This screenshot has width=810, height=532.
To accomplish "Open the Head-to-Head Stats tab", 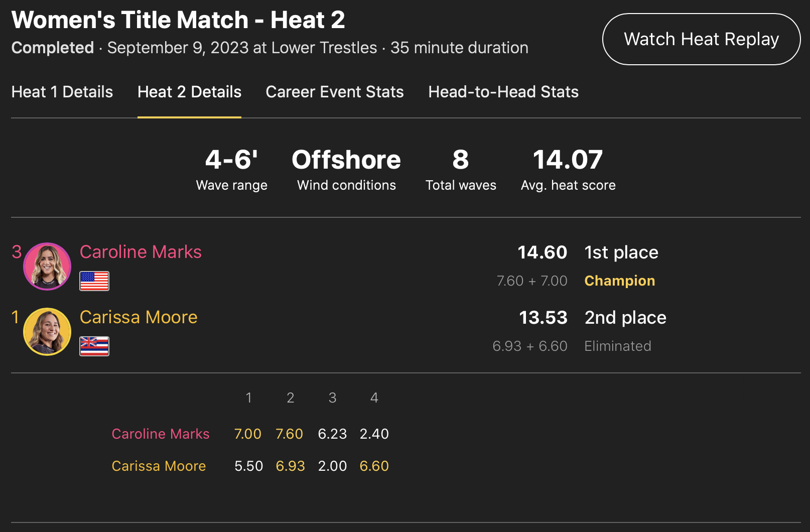I will [503, 92].
